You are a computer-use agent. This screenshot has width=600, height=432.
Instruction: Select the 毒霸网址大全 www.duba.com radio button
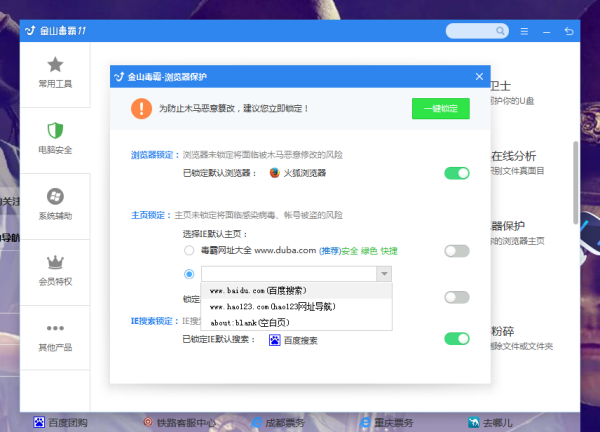[189, 251]
